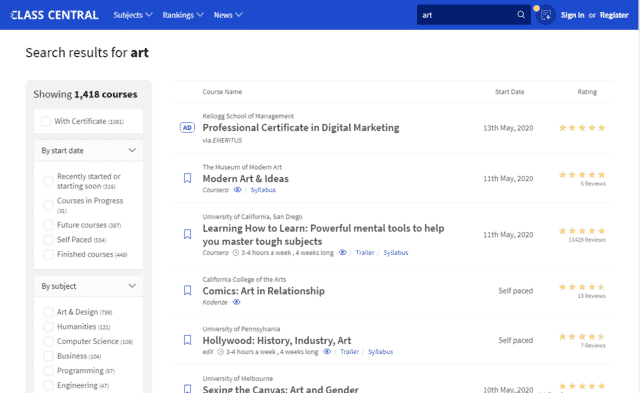
Task: Check the Engineering subject filter
Action: tap(48, 385)
